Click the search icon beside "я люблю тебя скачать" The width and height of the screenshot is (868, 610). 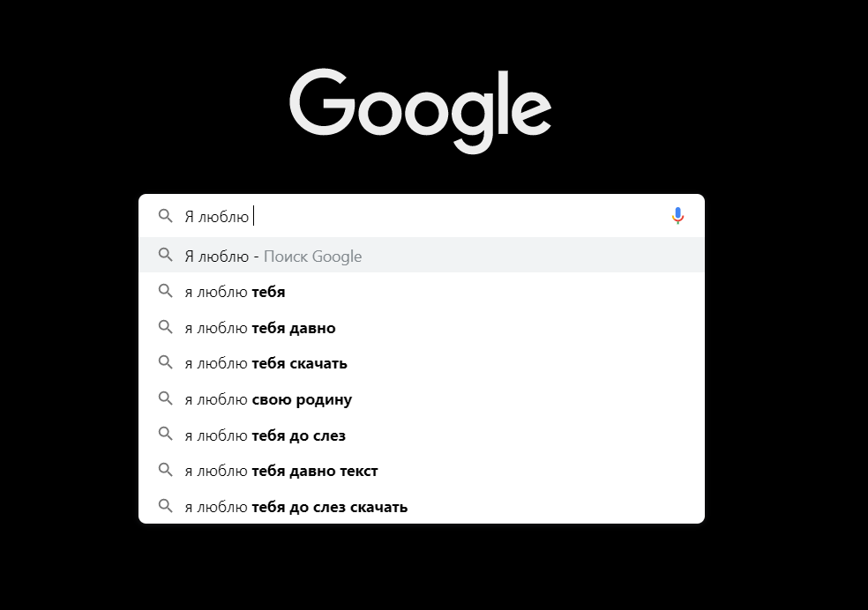pyautogui.click(x=166, y=363)
